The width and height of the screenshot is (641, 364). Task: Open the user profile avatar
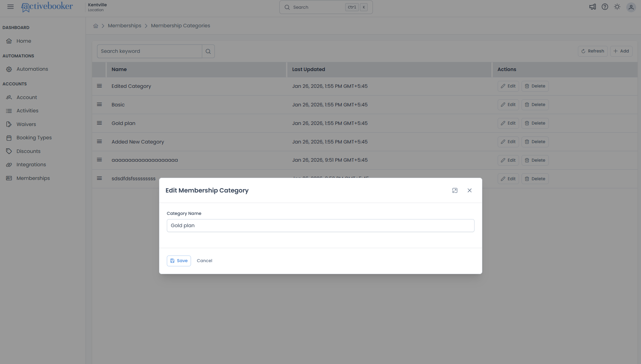coord(631,7)
